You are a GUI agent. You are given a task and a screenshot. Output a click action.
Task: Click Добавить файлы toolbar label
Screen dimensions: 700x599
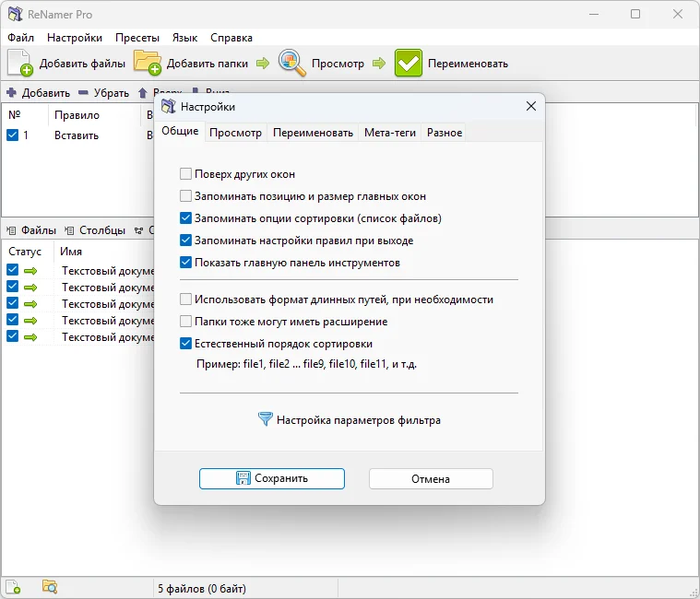[82, 64]
